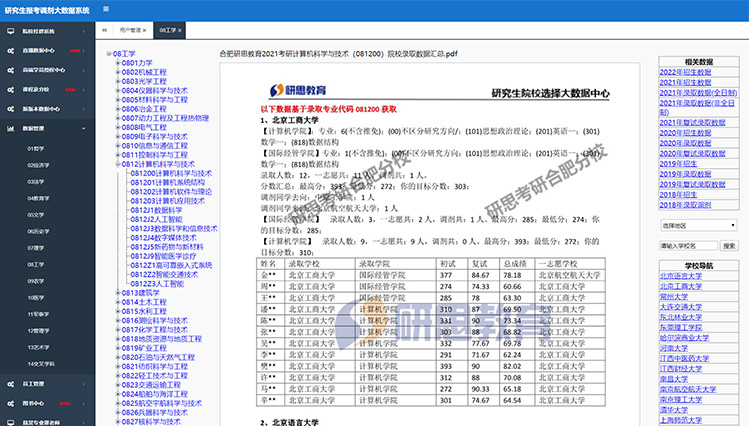The image size is (749, 426).
Task: Open 081201计算机系统结构 tree leaf
Action: point(168,182)
